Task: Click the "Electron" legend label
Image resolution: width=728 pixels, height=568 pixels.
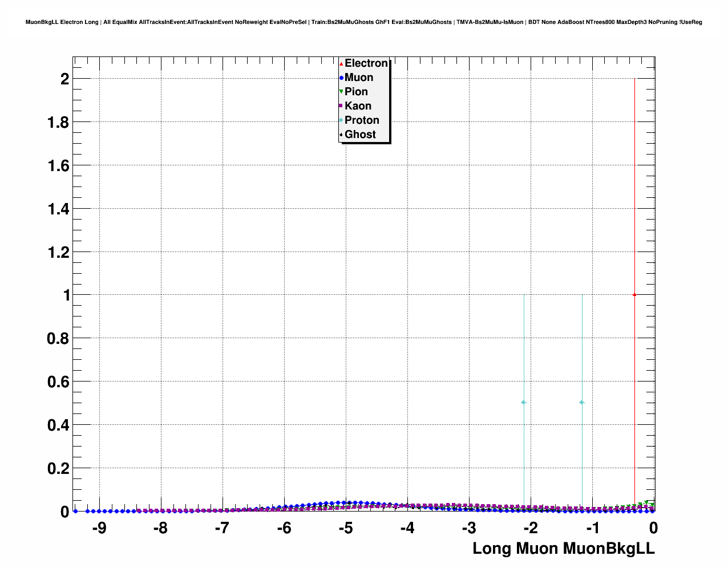Action: (x=366, y=63)
